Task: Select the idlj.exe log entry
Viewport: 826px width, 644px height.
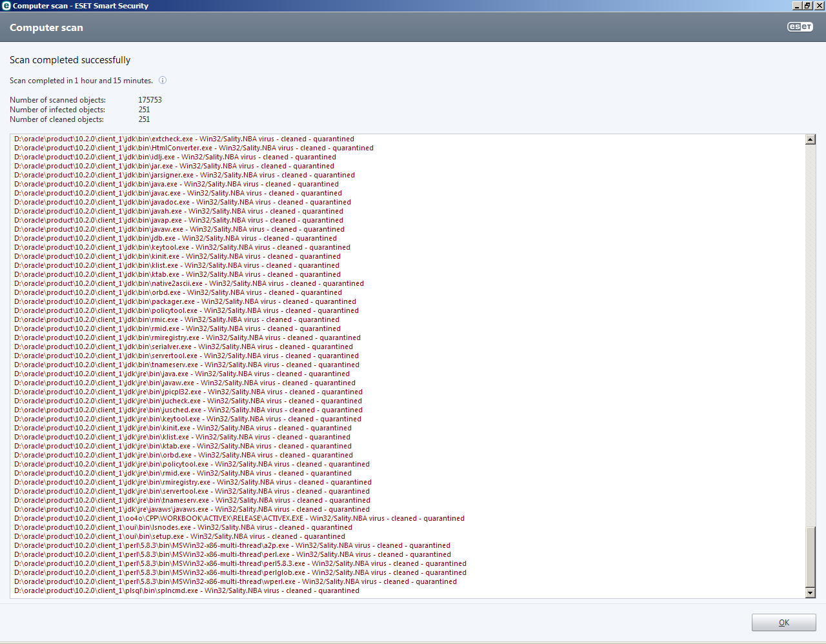Action: tap(175, 157)
